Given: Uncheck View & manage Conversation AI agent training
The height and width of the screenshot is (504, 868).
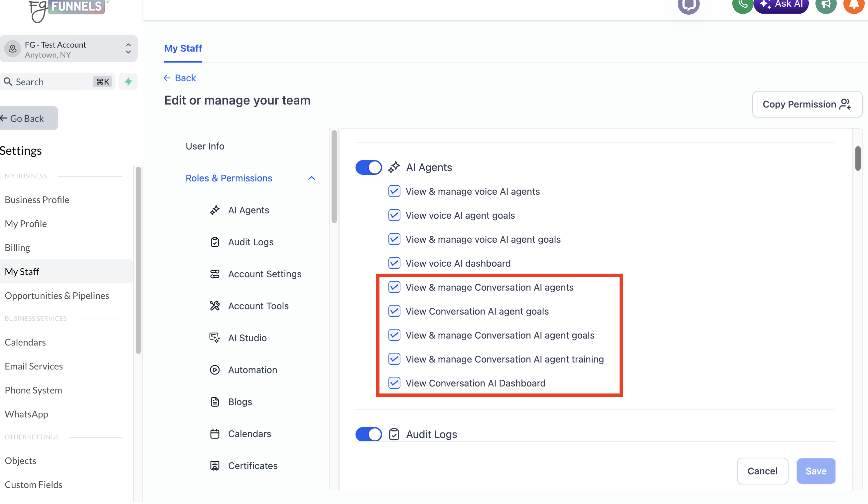Looking at the screenshot, I should [x=394, y=359].
